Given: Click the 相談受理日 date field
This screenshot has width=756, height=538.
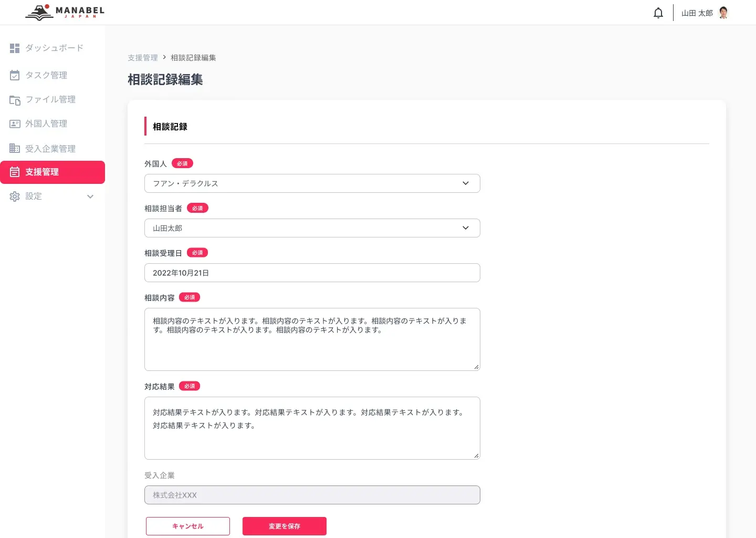Looking at the screenshot, I should coord(312,273).
